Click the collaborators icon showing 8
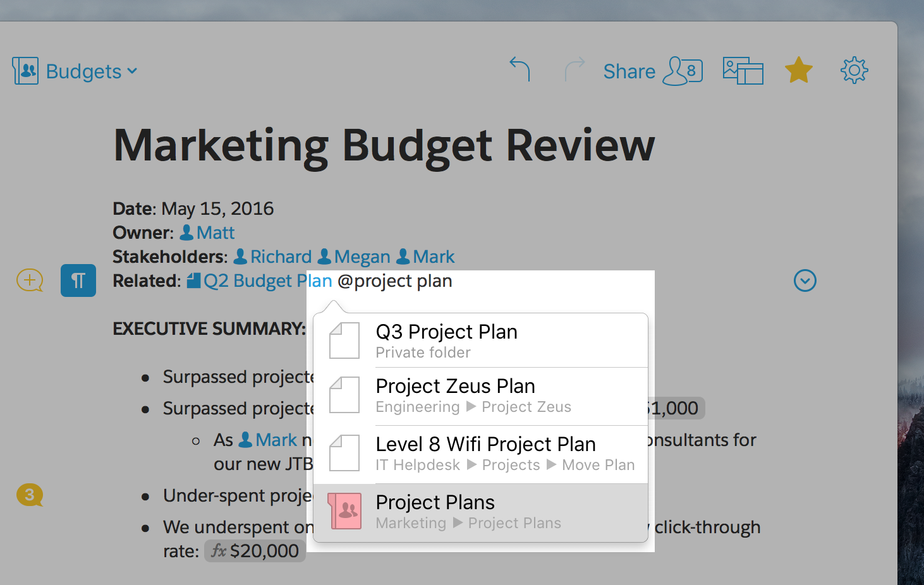 (683, 71)
